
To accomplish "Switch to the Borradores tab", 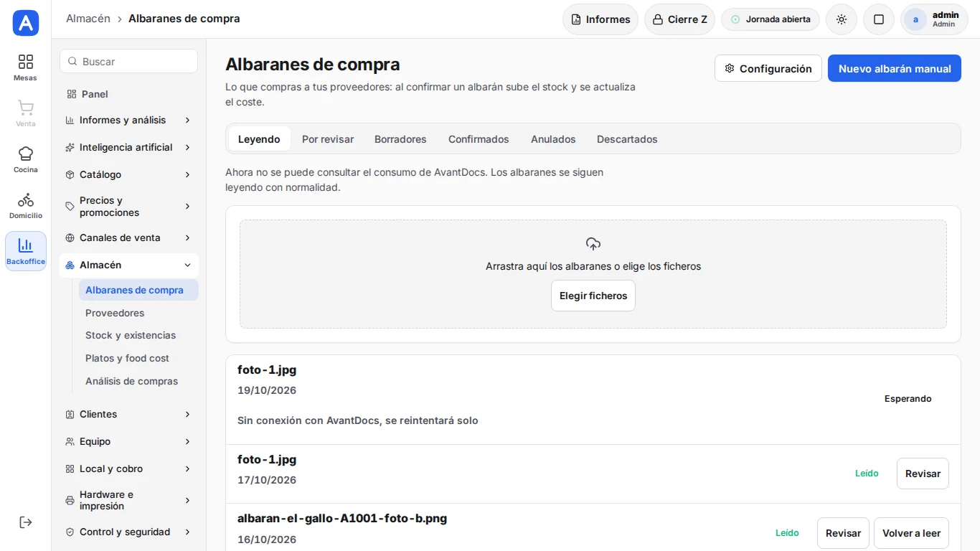I will (400, 139).
